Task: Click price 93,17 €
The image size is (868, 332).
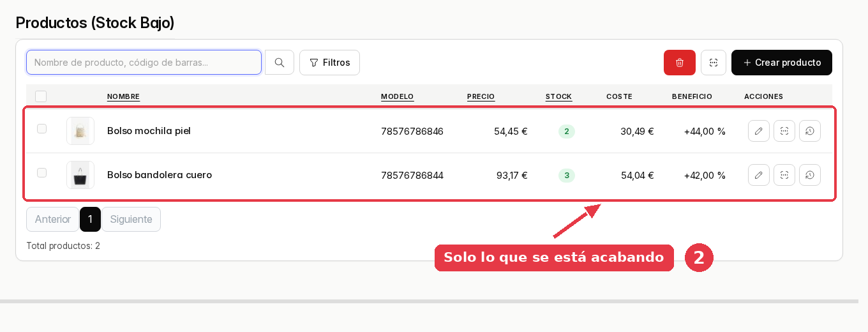Action: (x=512, y=176)
